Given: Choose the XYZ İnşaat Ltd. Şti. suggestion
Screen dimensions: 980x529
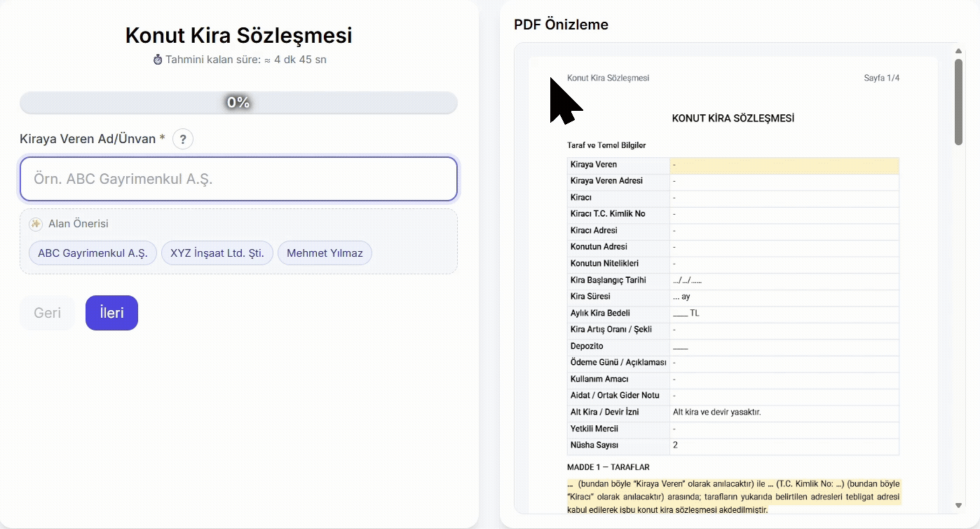Looking at the screenshot, I should pos(217,253).
